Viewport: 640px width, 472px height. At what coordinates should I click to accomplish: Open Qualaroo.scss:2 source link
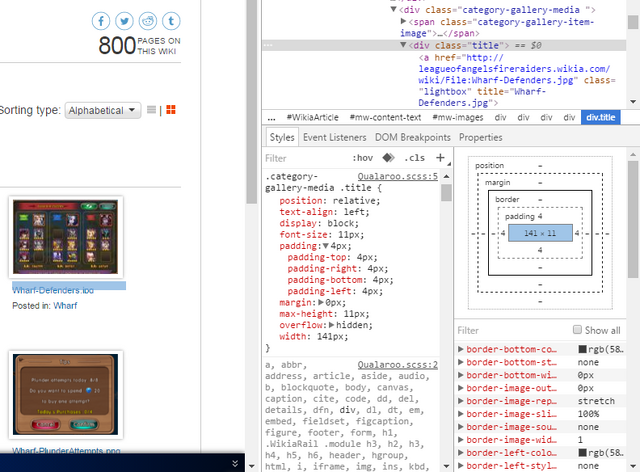pyautogui.click(x=398, y=365)
